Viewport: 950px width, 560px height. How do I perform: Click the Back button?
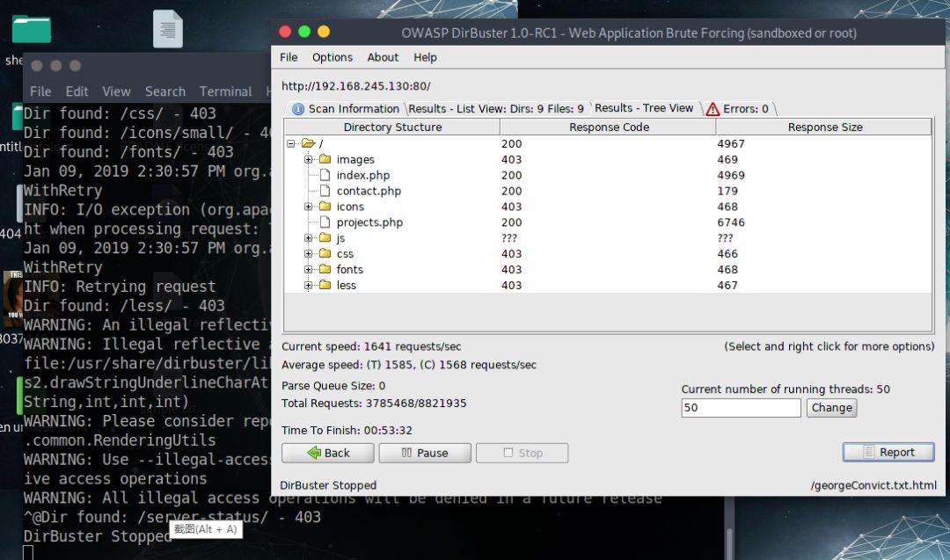click(x=328, y=453)
